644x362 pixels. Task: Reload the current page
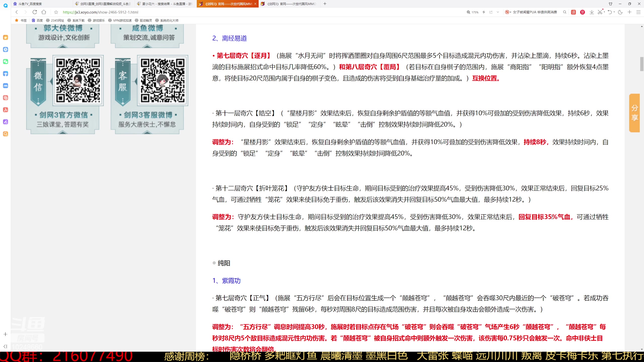(x=35, y=12)
